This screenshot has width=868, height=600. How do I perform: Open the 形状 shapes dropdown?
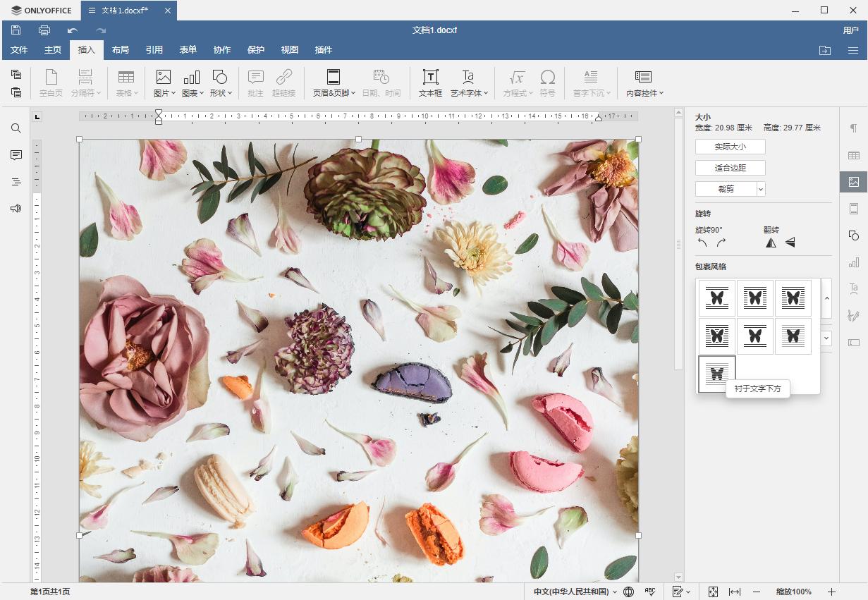tap(220, 82)
